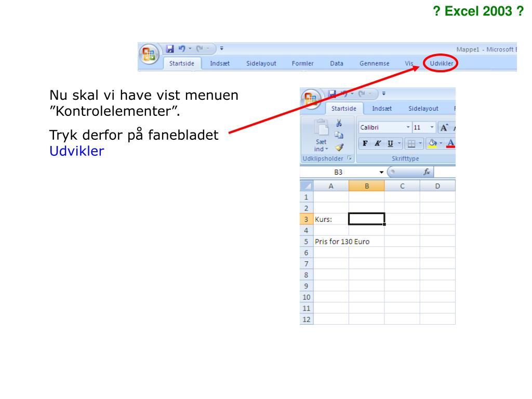
Task: Click the Name Box showing B3
Action: (338, 172)
